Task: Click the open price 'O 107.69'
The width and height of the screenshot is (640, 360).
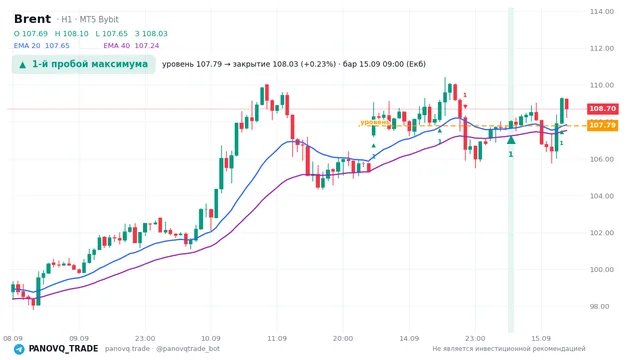Action: tap(31, 34)
